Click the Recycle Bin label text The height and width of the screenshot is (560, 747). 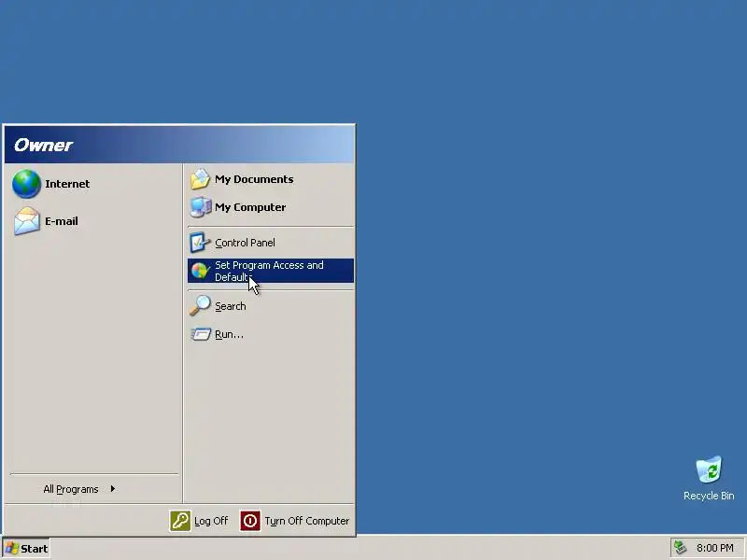(x=709, y=496)
